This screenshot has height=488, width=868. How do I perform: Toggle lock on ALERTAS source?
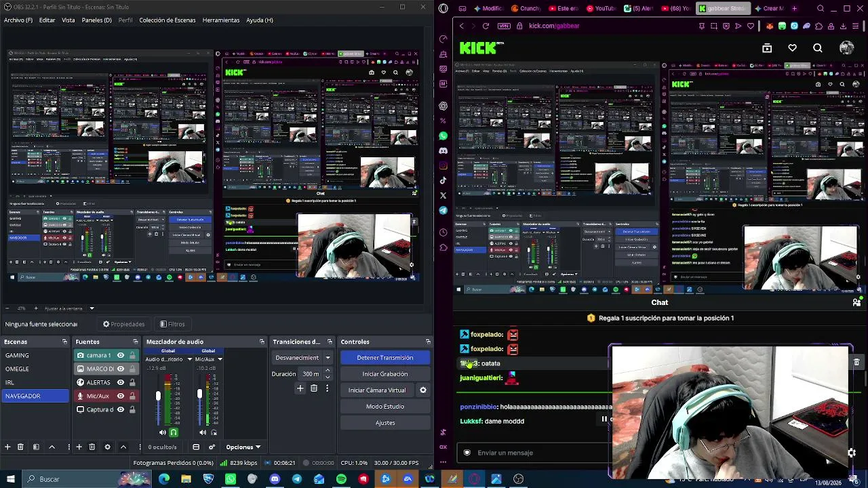point(132,382)
